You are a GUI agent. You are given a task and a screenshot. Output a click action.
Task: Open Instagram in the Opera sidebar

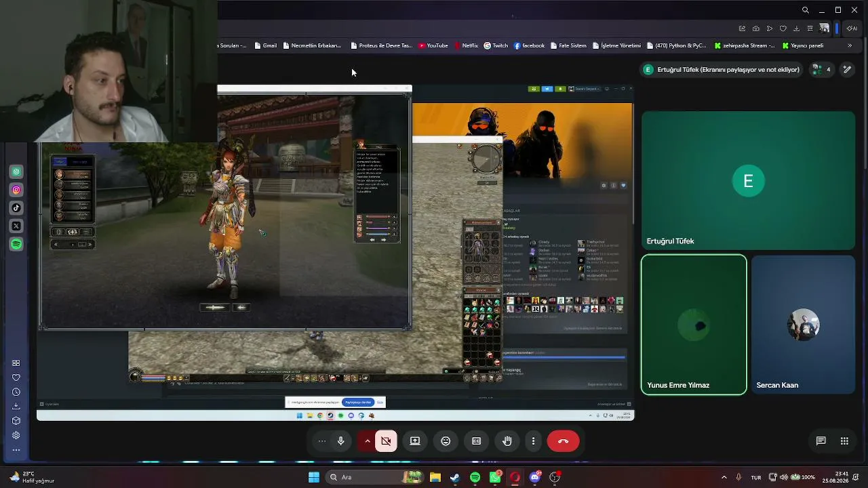(x=16, y=190)
